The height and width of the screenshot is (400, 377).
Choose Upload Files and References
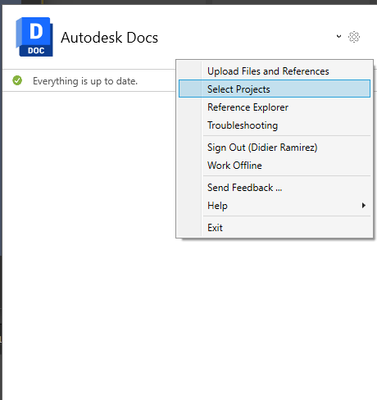click(274, 71)
